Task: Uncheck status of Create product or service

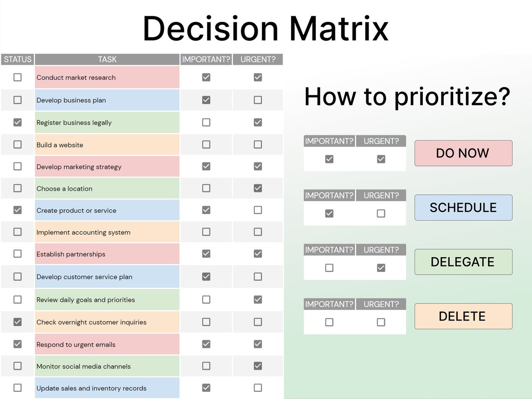Action: click(18, 210)
